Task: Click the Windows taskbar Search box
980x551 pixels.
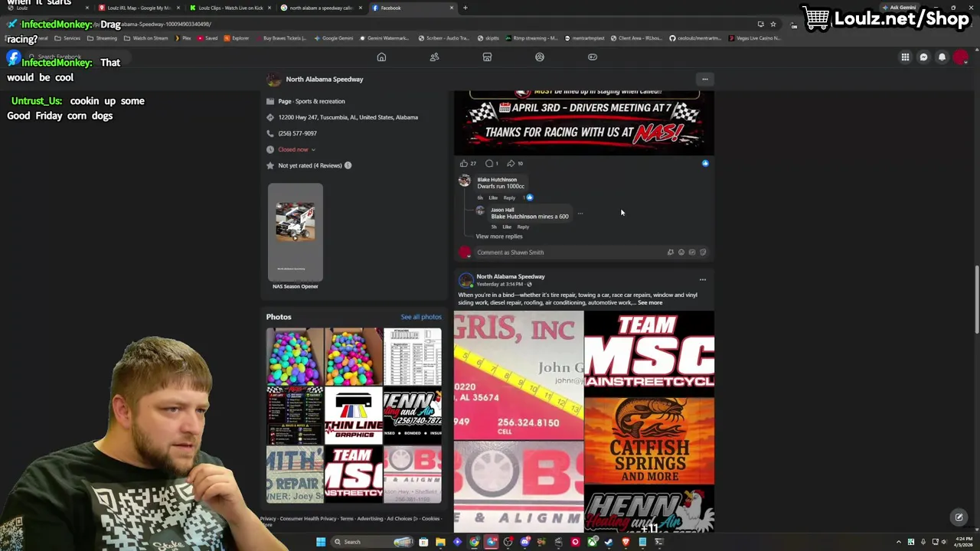Action: 374,542
